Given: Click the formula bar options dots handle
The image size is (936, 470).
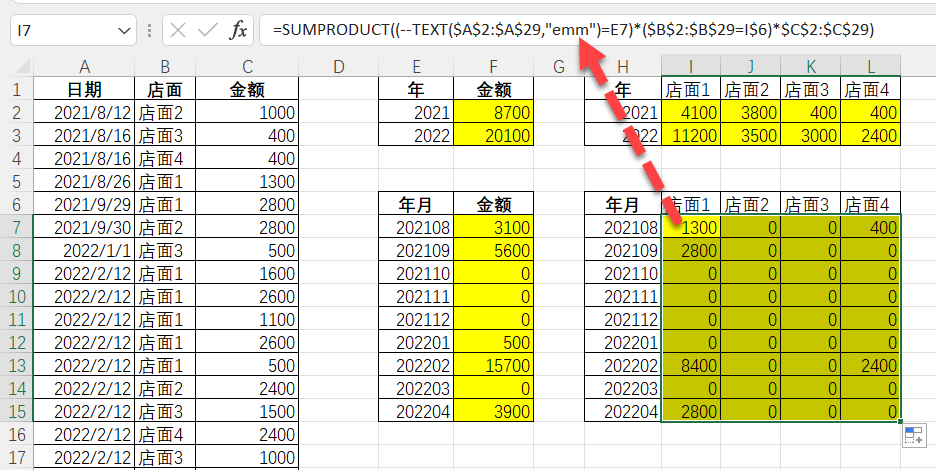Looking at the screenshot, I should 149,30.
